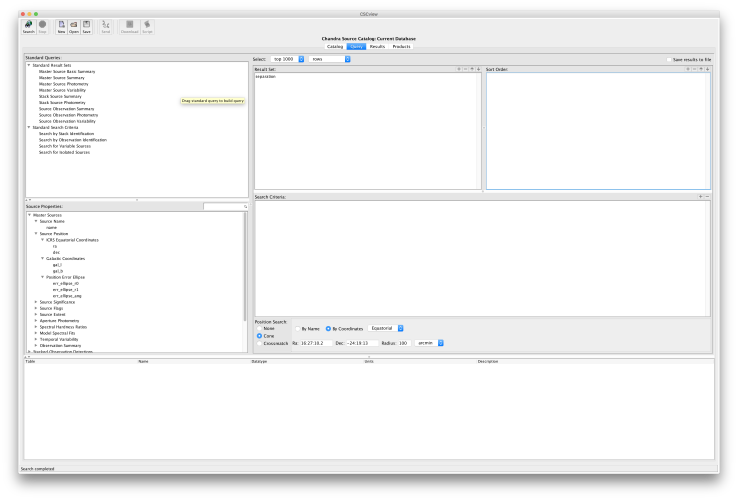Click the Script toolbar icon
738x500 pixels.
[x=148, y=26]
